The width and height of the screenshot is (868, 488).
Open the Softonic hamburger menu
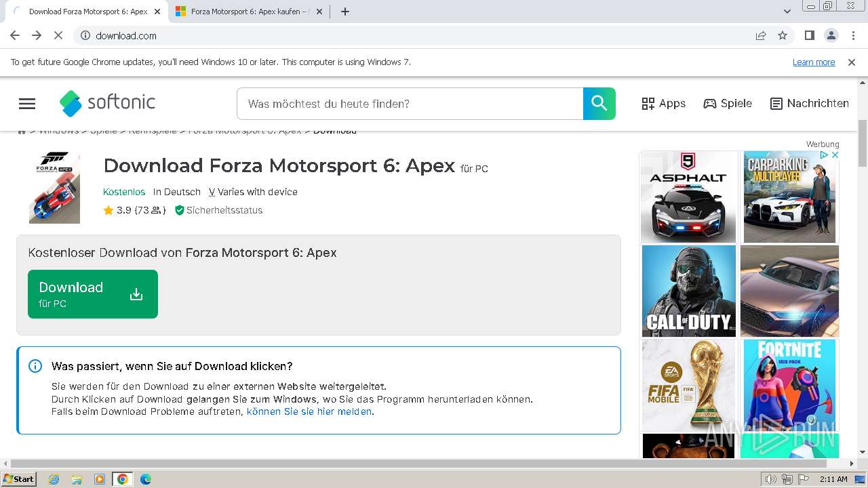[27, 104]
